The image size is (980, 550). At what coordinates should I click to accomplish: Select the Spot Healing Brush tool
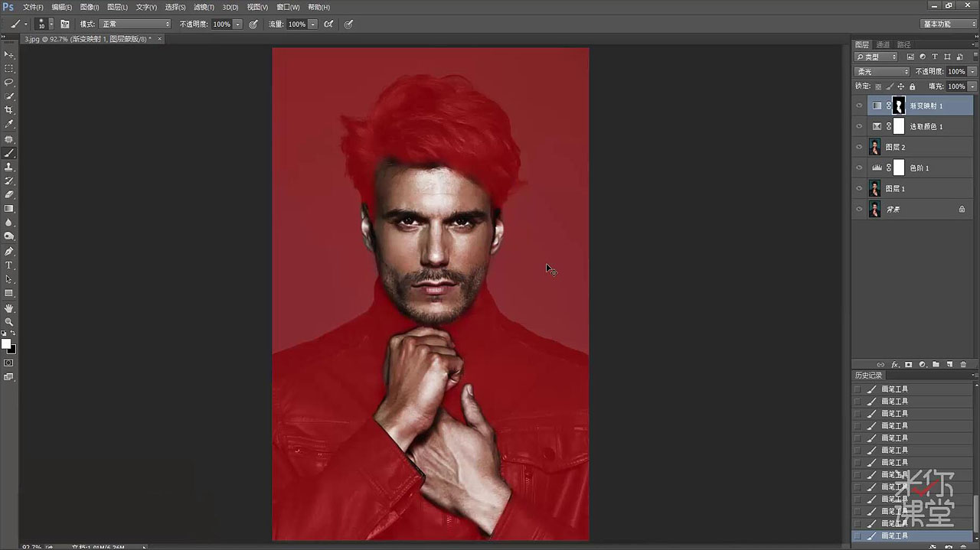[x=9, y=139]
